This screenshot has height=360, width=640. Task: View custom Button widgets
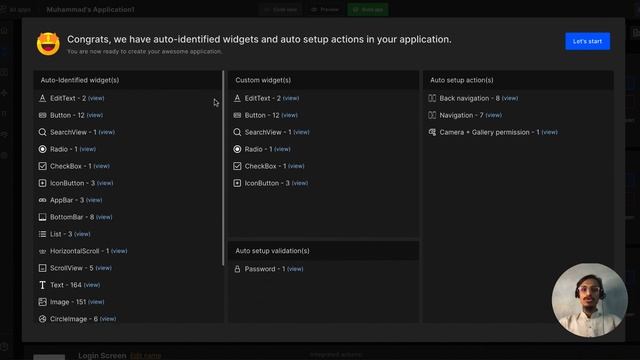[x=289, y=116]
